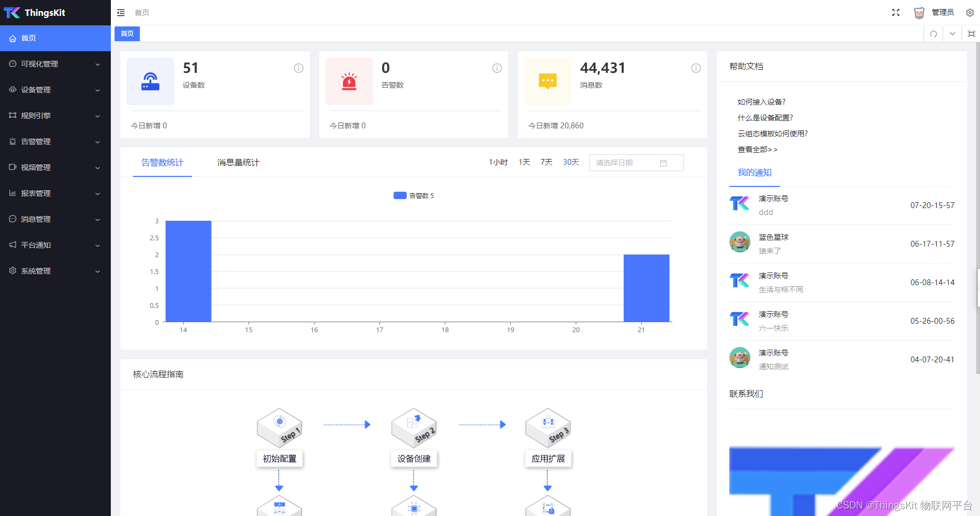Click the fullscreen expand icon in header

(x=896, y=13)
